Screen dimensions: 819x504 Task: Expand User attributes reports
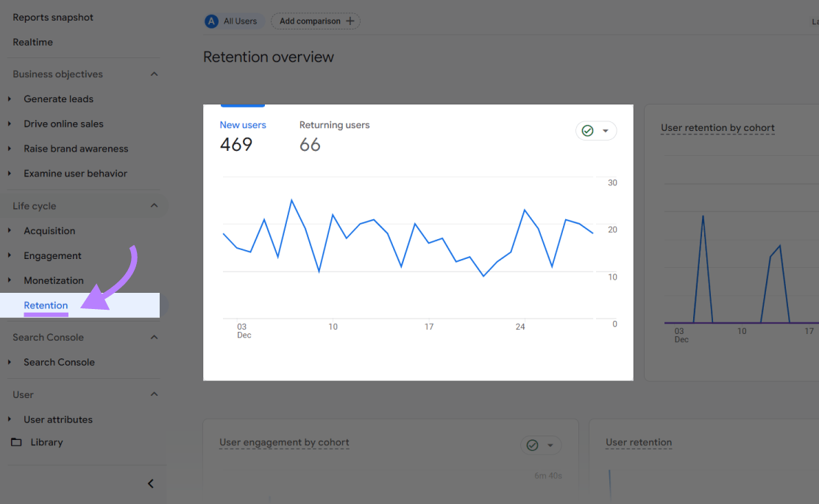click(10, 419)
